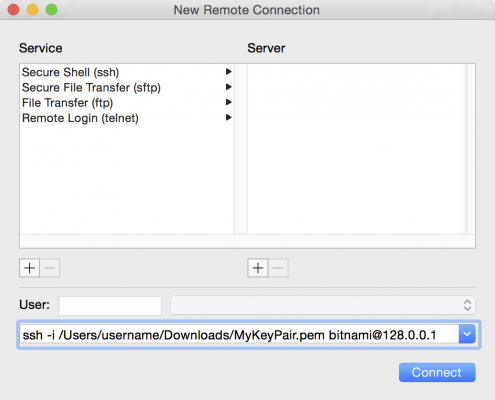Add a new service with plus button
Viewport: 495px width, 400px height.
(x=30, y=268)
